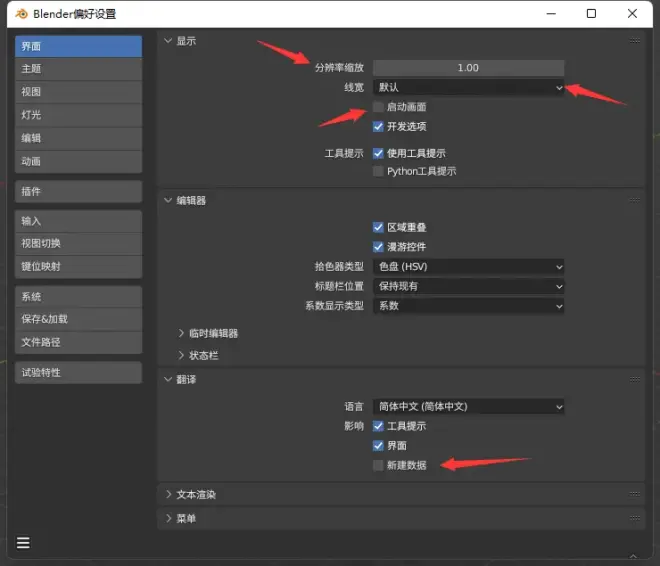Click the 分辨率缩放 value field 1.00

[468, 68]
